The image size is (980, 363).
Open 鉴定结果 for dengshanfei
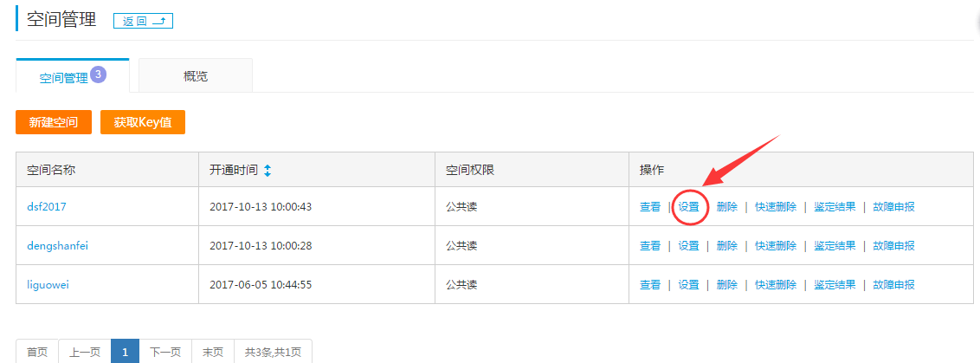(x=835, y=246)
